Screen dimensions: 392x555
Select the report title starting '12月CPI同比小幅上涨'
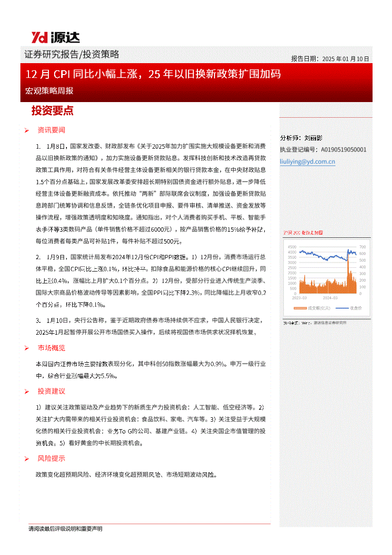(x=153, y=74)
